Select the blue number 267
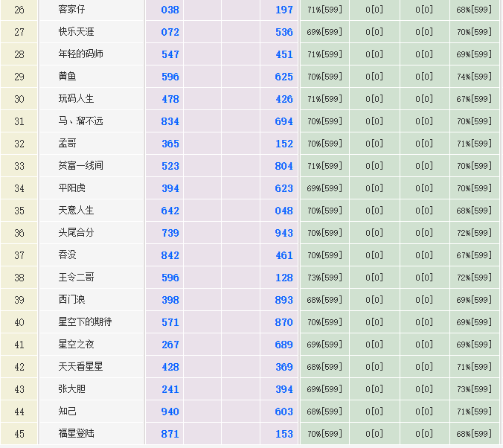Image resolution: width=503 pixels, height=448 pixels. point(170,345)
